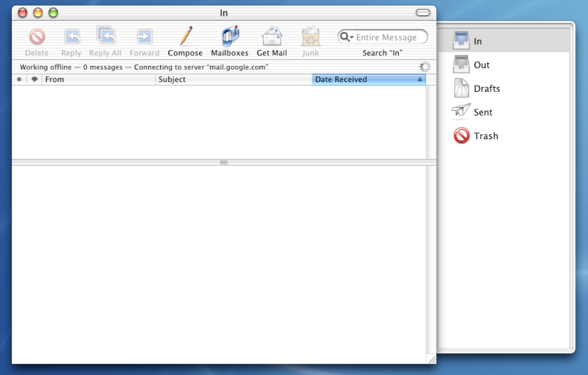Open the search scope dropdown magnifier

347,37
